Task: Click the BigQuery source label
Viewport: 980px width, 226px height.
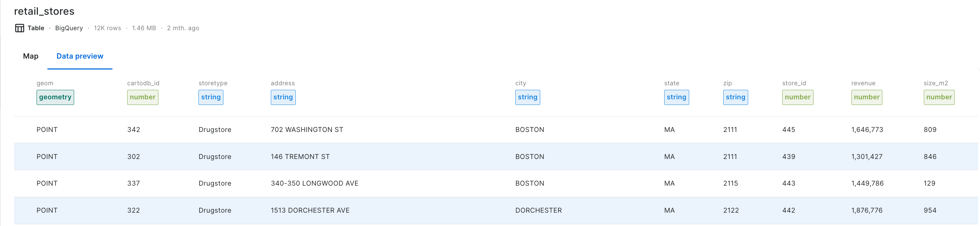Action: 69,28
